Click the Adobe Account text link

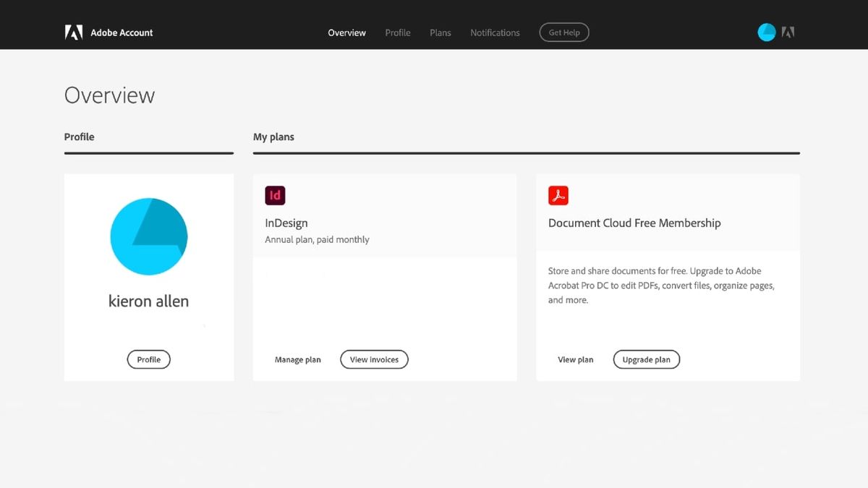point(122,33)
